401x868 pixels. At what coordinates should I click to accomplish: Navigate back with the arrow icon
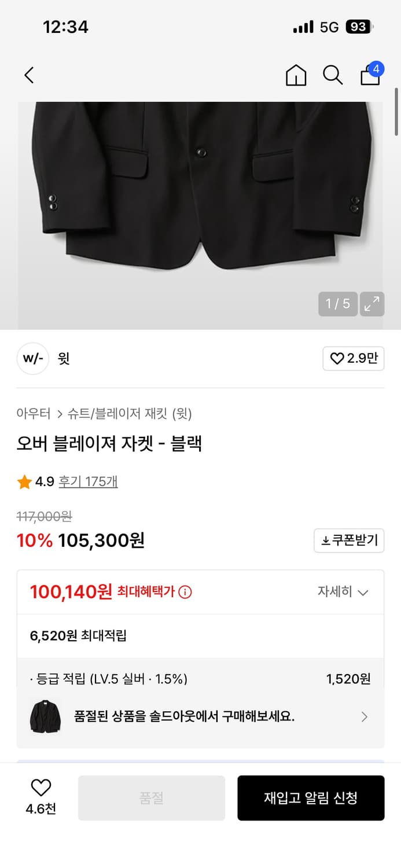[29, 75]
